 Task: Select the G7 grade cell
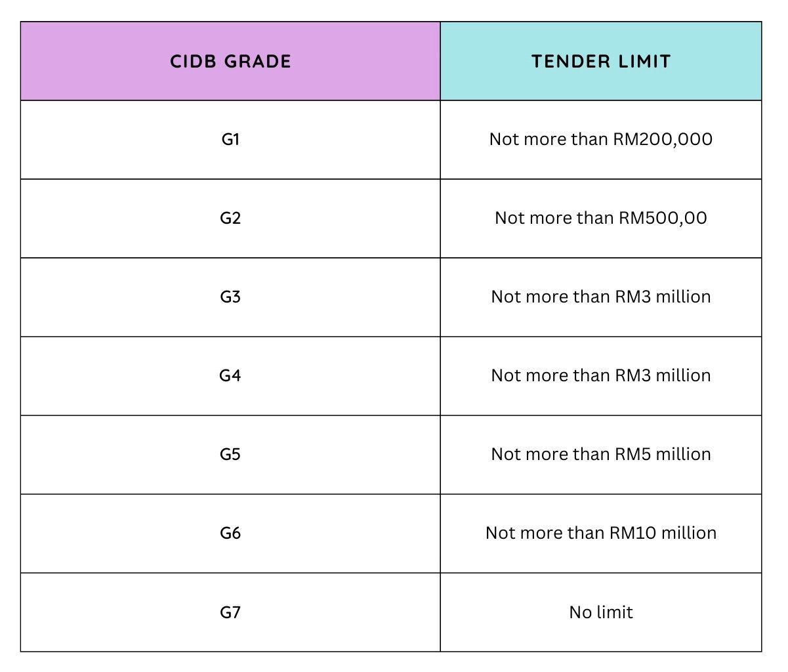[x=230, y=612]
